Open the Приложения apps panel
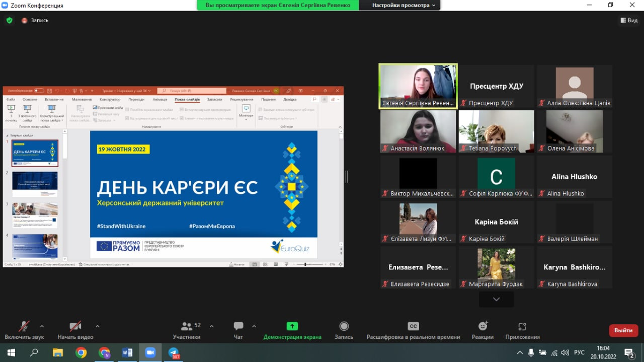This screenshot has width=644, height=362. [x=522, y=330]
